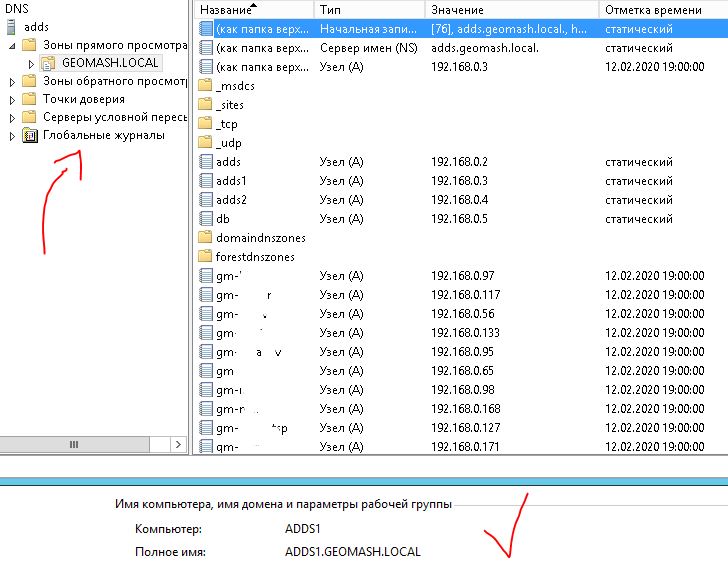The width and height of the screenshot is (728, 567).
Task: Expand the Серверы условной пересылки node
Action: (13, 118)
